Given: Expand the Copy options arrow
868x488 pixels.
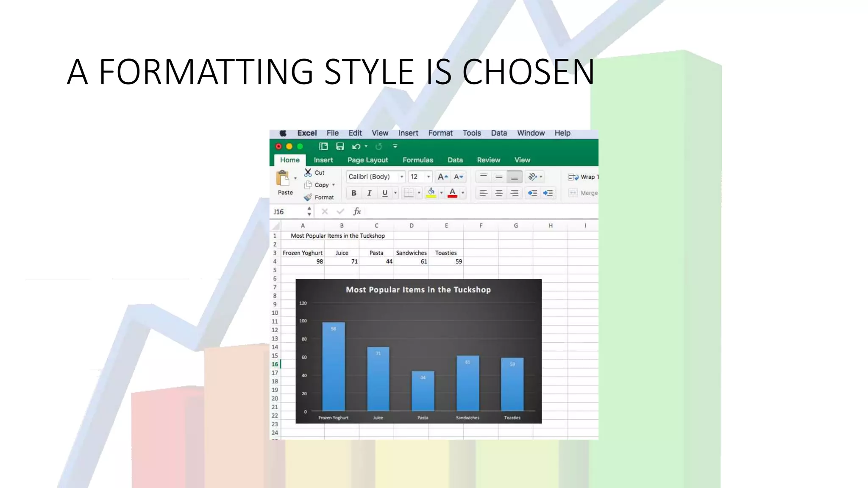Looking at the screenshot, I should coord(334,185).
